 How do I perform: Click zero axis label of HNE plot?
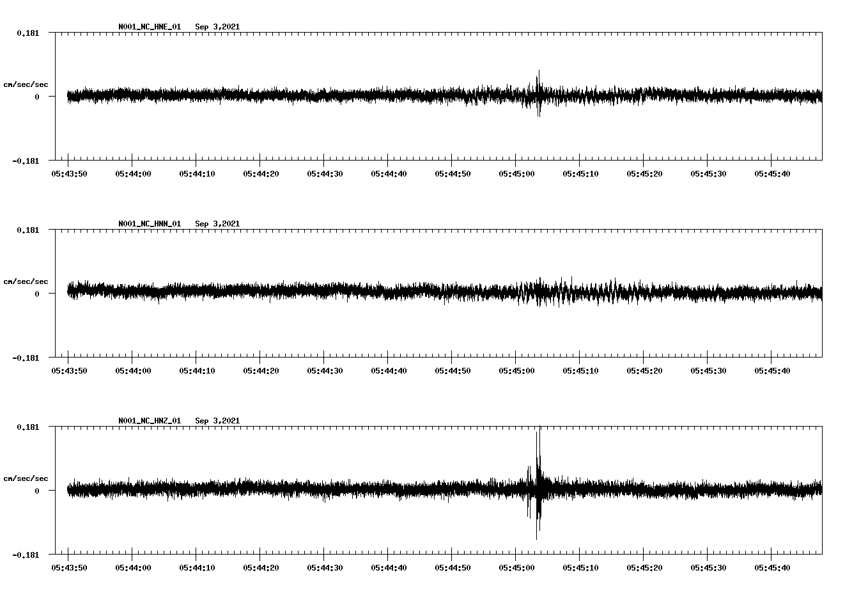pyautogui.click(x=37, y=97)
